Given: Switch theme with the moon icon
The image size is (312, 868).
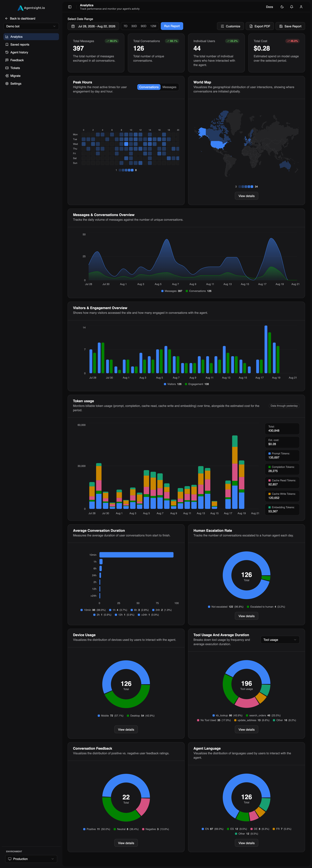Looking at the screenshot, I should [x=282, y=7].
